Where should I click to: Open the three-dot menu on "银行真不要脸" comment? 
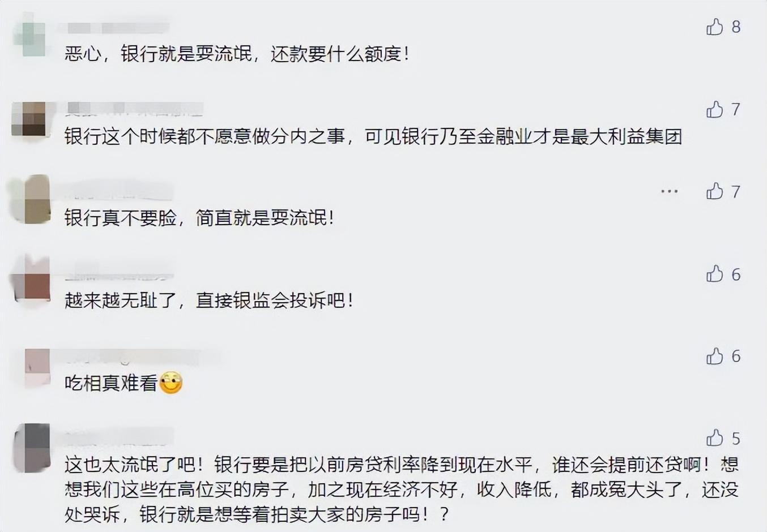669,192
